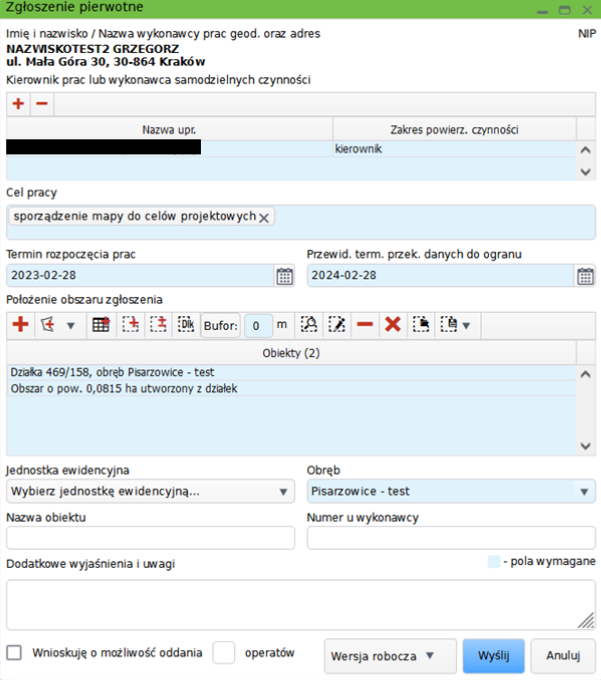This screenshot has width=601, height=680.
Task: Toggle the 'Wnioskuję o możliwość oddania' checkbox
Action: 14,653
